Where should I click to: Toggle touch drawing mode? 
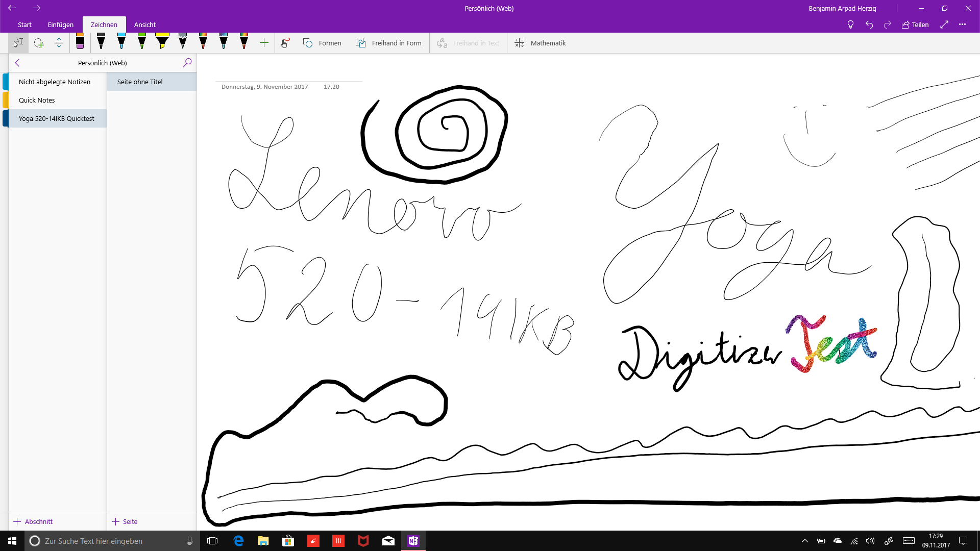pyautogui.click(x=285, y=43)
